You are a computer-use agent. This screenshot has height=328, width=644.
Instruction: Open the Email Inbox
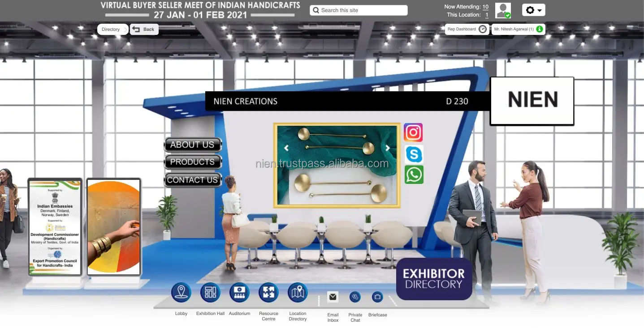point(333,297)
